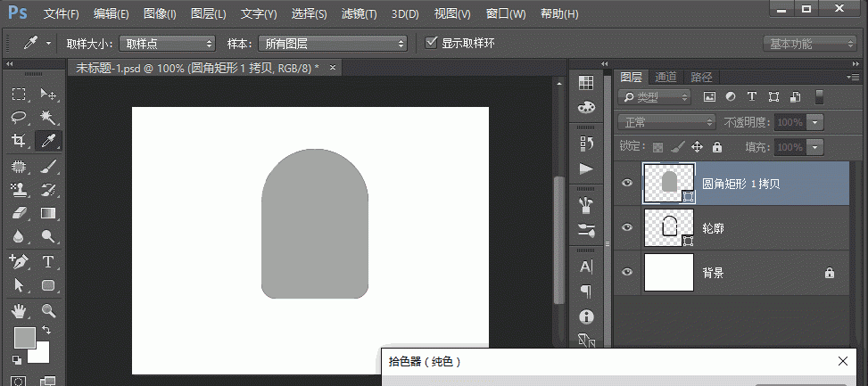
Task: Click the foreground color swatch
Action: 24,338
